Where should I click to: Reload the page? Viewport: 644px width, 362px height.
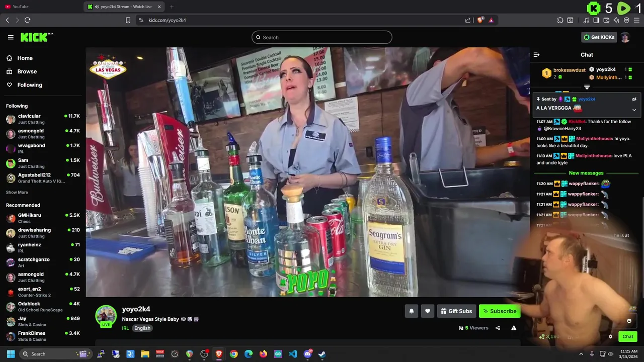[27, 20]
